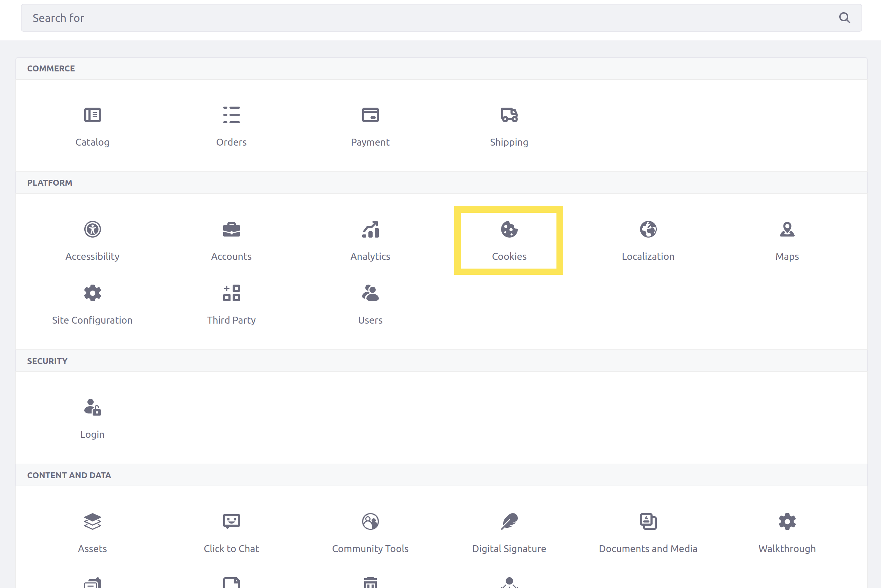Viewport: 881px width, 588px height.
Task: Navigate to Site Configuration
Action: click(x=93, y=303)
